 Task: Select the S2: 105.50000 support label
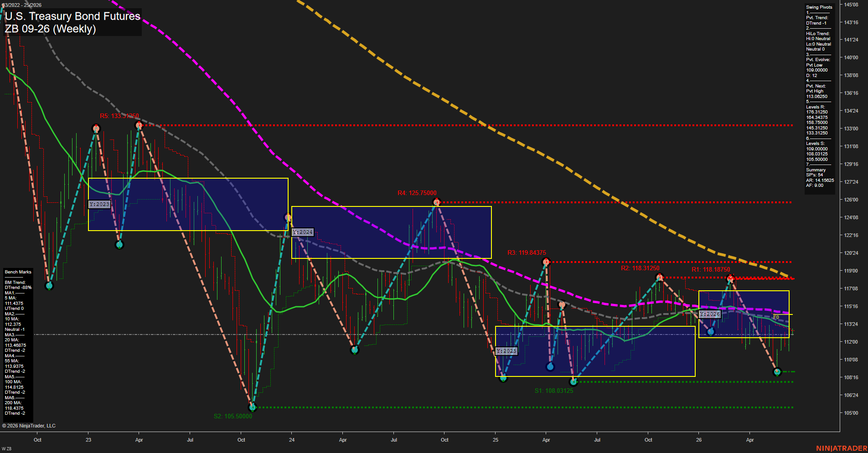pos(233,417)
